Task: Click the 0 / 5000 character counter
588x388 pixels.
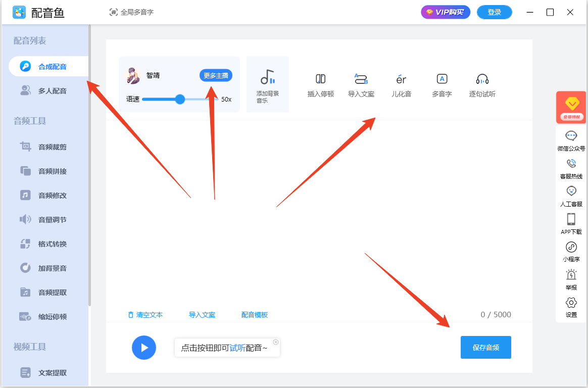Action: [496, 315]
